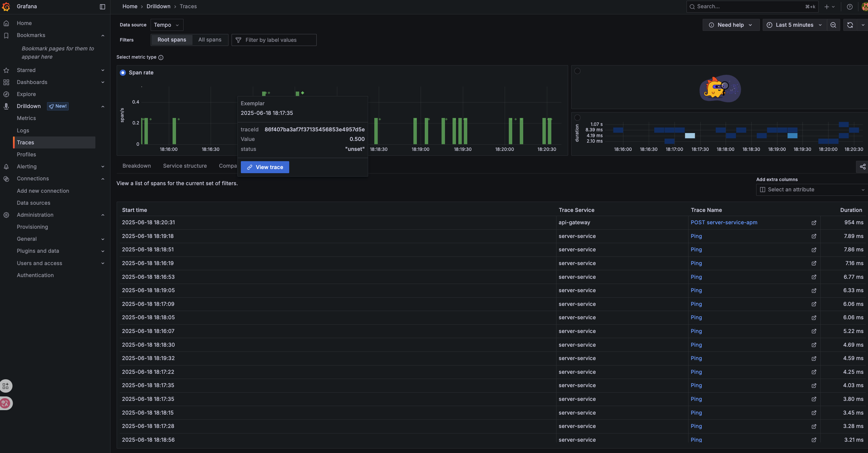Open the help question mark icon
Image resolution: width=868 pixels, height=453 pixels.
(849, 7)
